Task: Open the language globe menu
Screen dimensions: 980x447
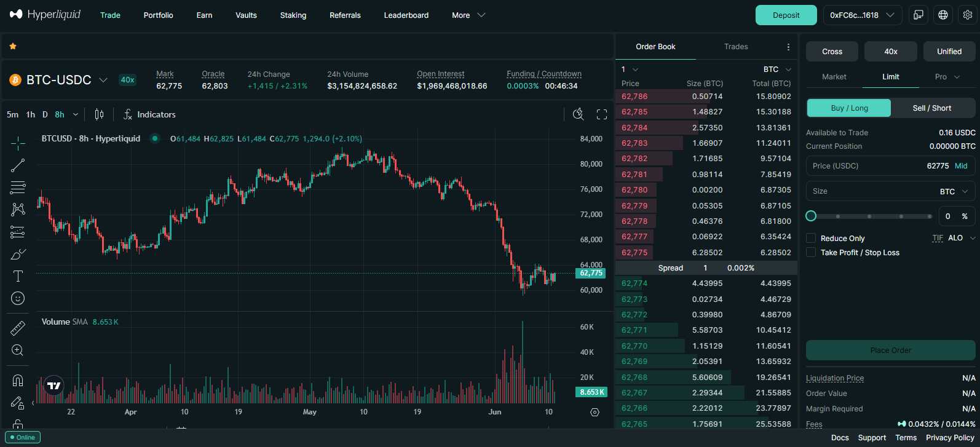Action: tap(943, 15)
